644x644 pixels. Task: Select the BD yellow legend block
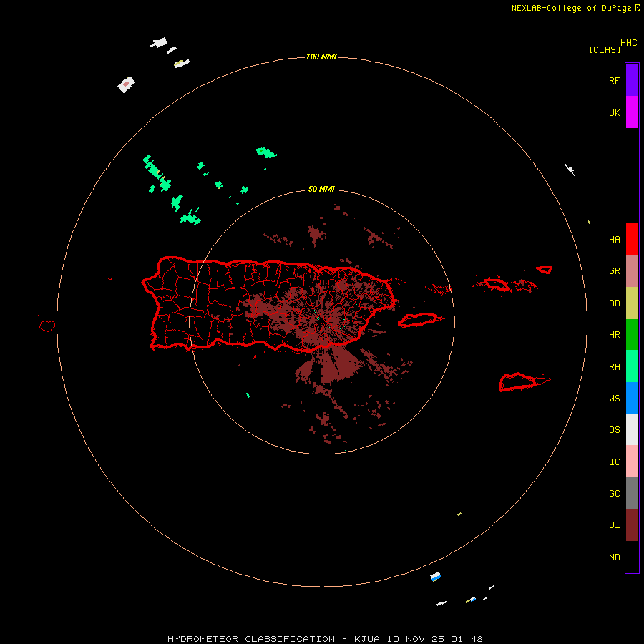point(632,303)
